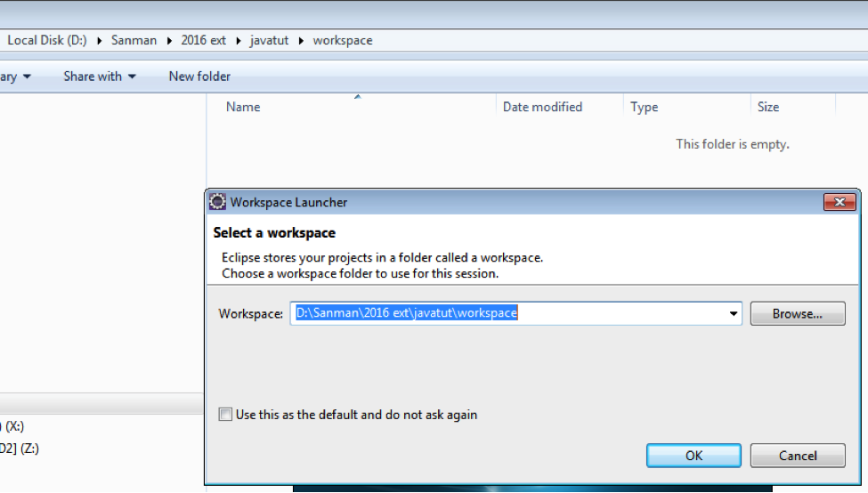The image size is (868, 493).
Task: Cancel the Workspace Launcher dialog
Action: tap(798, 456)
